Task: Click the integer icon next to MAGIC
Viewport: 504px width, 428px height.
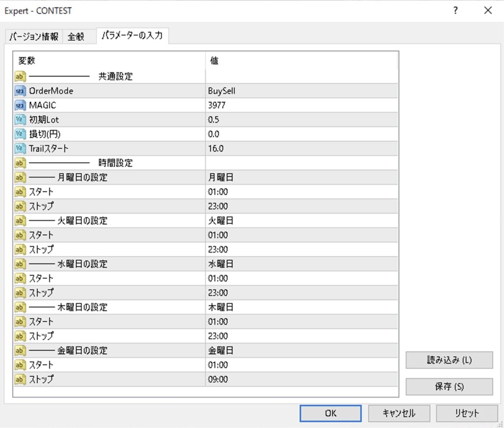Action: [x=20, y=105]
